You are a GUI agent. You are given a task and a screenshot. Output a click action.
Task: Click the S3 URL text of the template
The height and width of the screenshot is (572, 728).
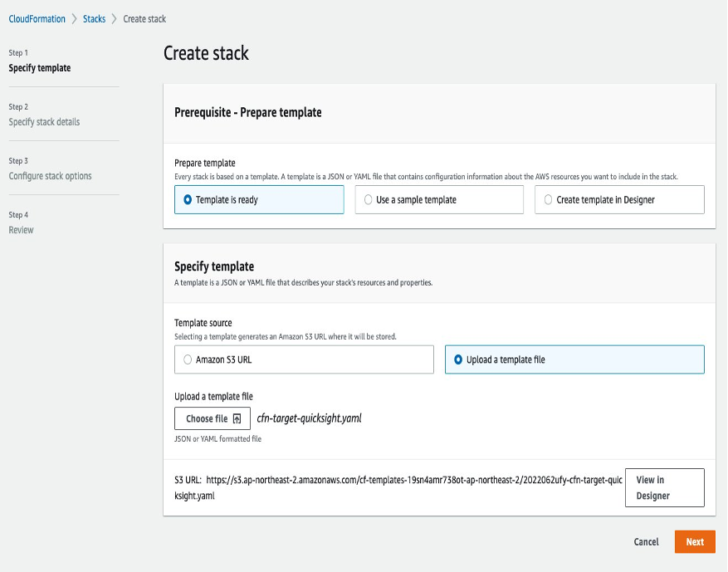pos(413,480)
